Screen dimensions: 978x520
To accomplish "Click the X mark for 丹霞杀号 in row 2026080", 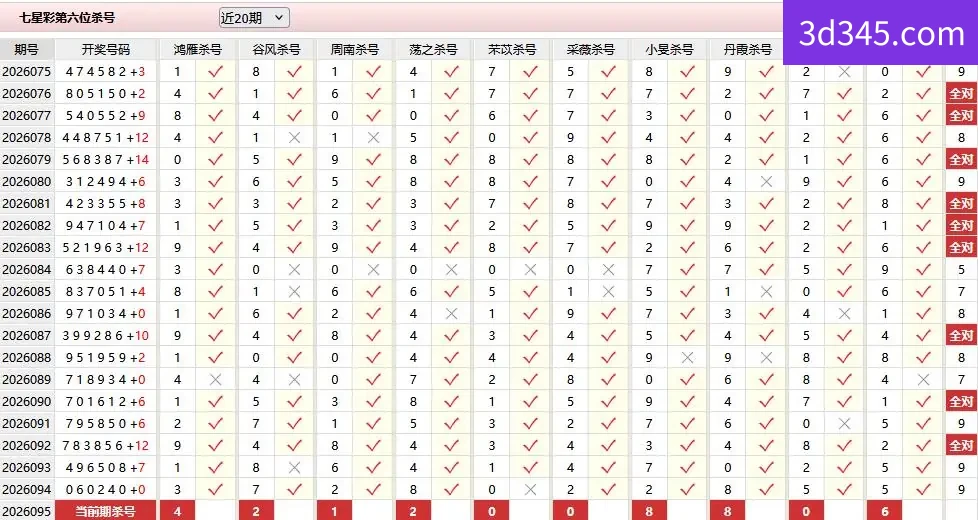I will pyautogui.click(x=767, y=181).
